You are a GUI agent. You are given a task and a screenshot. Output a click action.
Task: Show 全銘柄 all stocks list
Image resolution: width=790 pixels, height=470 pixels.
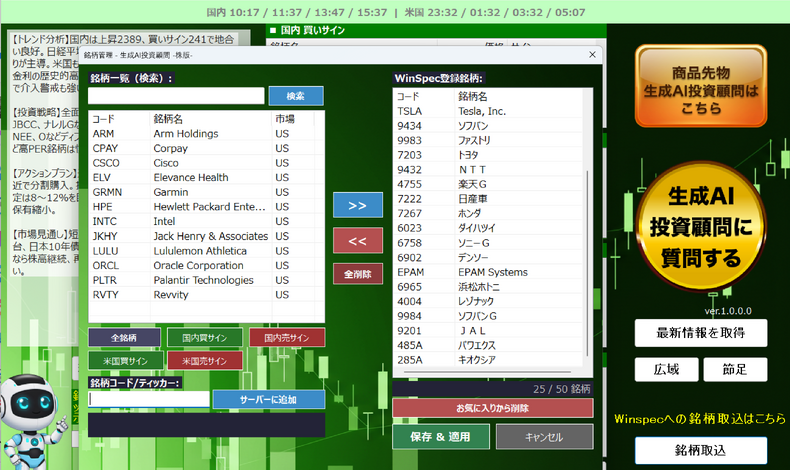click(124, 338)
